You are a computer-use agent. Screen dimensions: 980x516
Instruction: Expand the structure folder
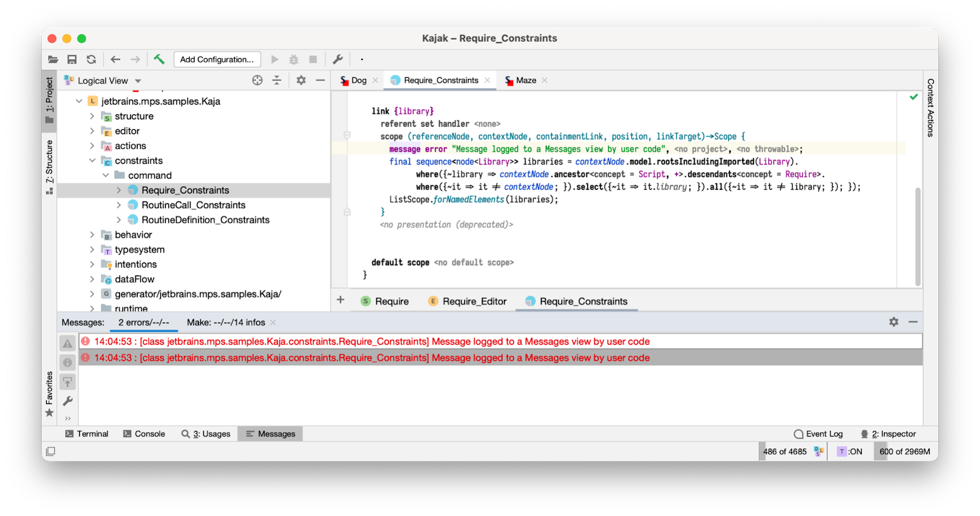point(92,116)
